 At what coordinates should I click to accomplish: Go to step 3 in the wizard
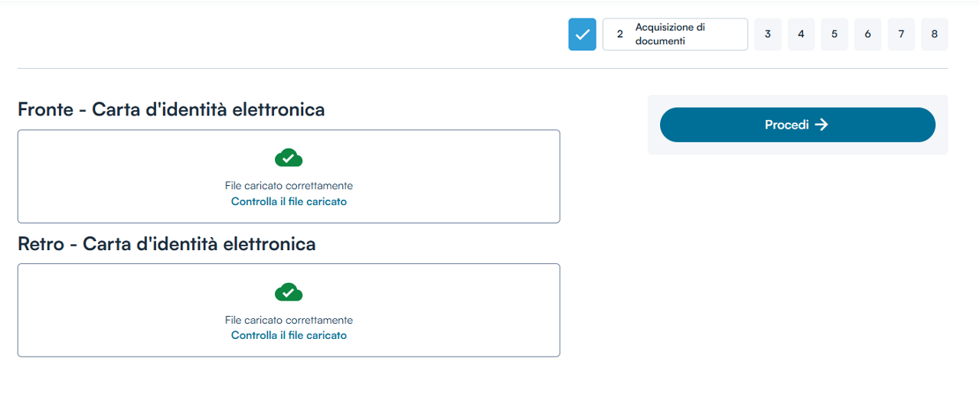[767, 34]
